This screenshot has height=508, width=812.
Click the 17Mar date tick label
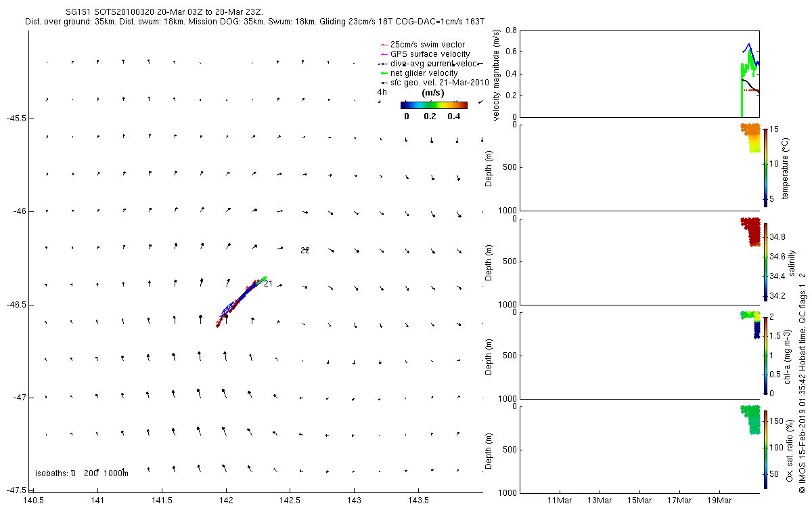point(679,501)
